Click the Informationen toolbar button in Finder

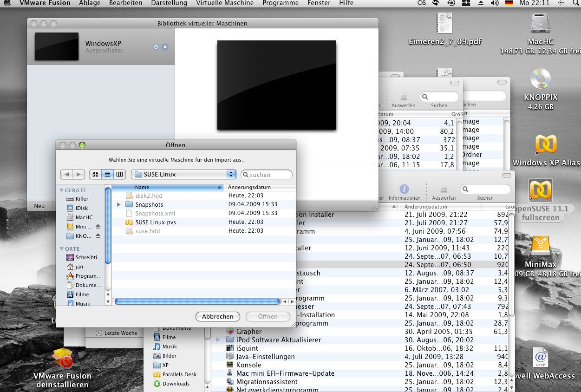(x=405, y=192)
